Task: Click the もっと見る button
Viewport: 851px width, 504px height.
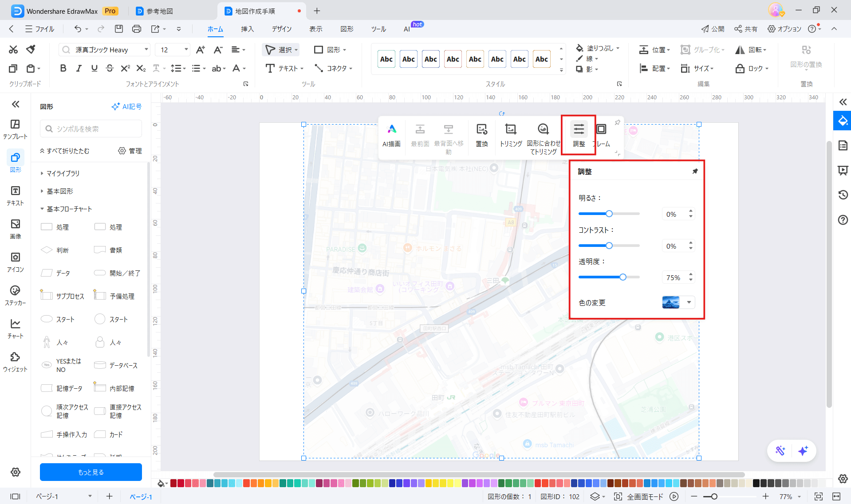Action: tap(91, 472)
